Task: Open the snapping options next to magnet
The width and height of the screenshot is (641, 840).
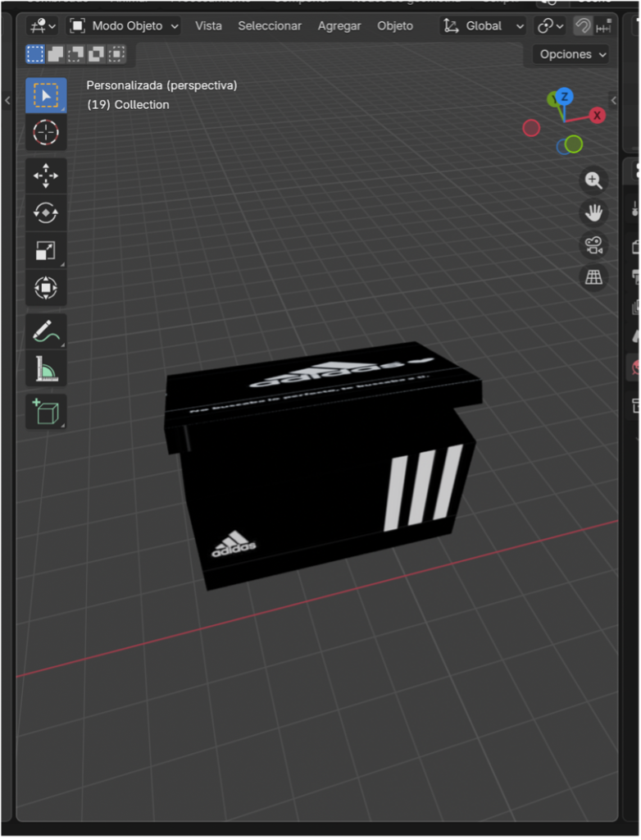Action: tap(603, 25)
